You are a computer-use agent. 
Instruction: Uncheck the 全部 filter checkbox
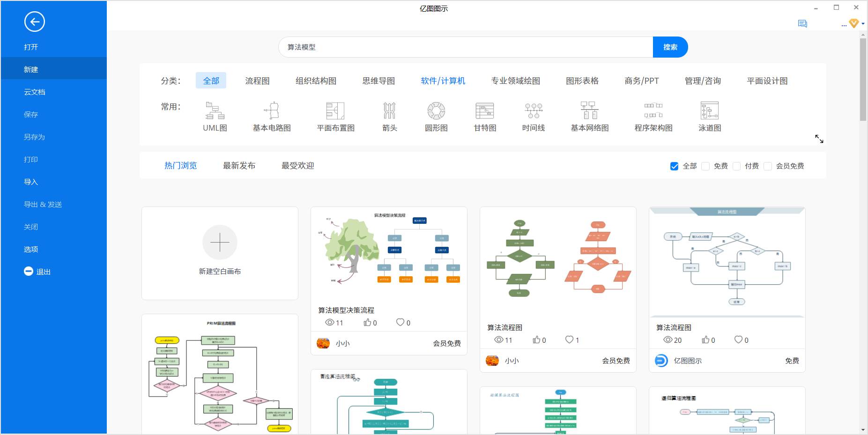click(x=674, y=166)
